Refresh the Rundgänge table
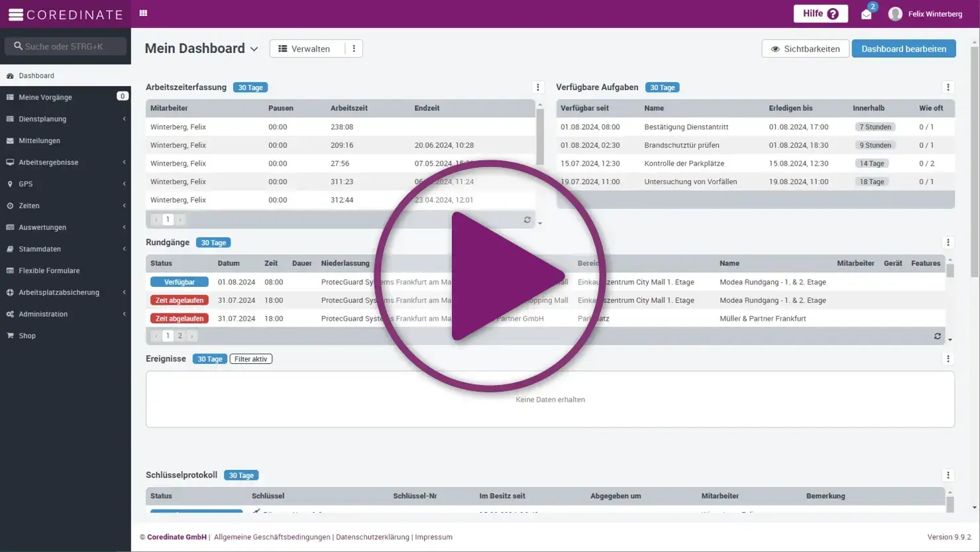The width and height of the screenshot is (980, 552). tap(937, 337)
